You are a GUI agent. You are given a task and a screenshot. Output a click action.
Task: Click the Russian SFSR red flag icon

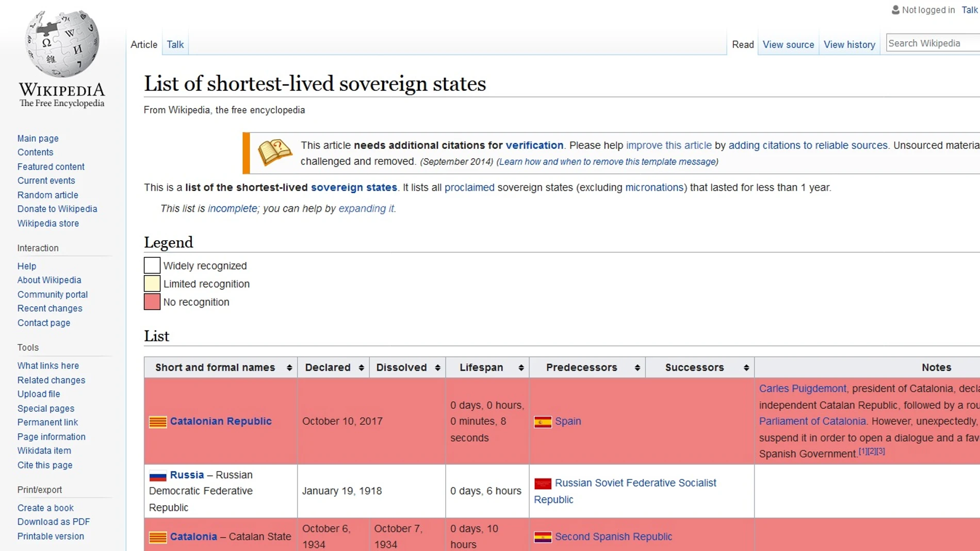543,483
